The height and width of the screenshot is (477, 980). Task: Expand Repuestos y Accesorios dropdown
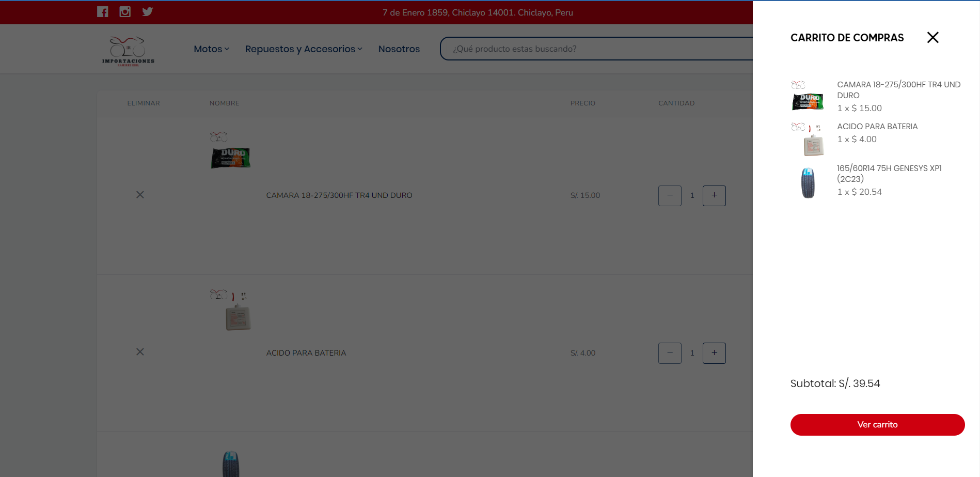304,49
